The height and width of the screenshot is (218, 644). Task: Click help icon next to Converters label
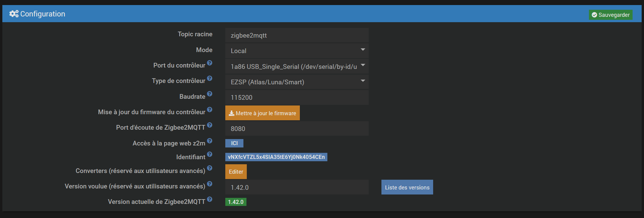[210, 168]
